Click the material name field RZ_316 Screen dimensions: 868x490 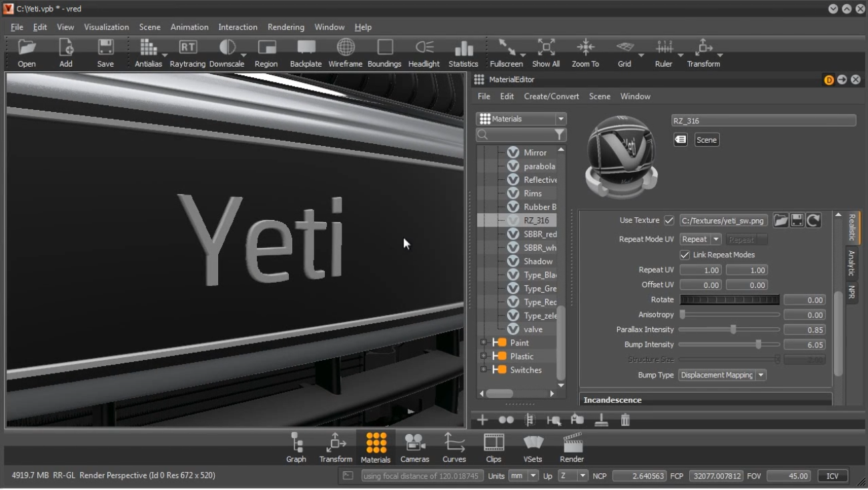(763, 121)
